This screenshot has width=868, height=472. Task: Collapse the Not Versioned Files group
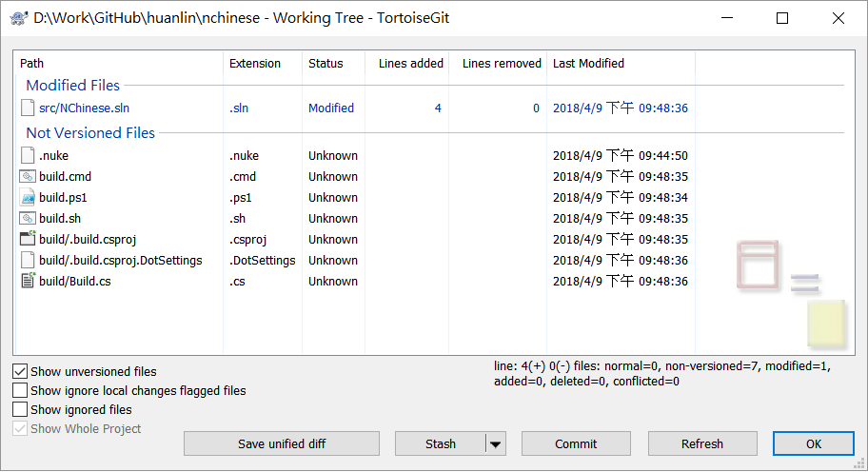click(90, 133)
